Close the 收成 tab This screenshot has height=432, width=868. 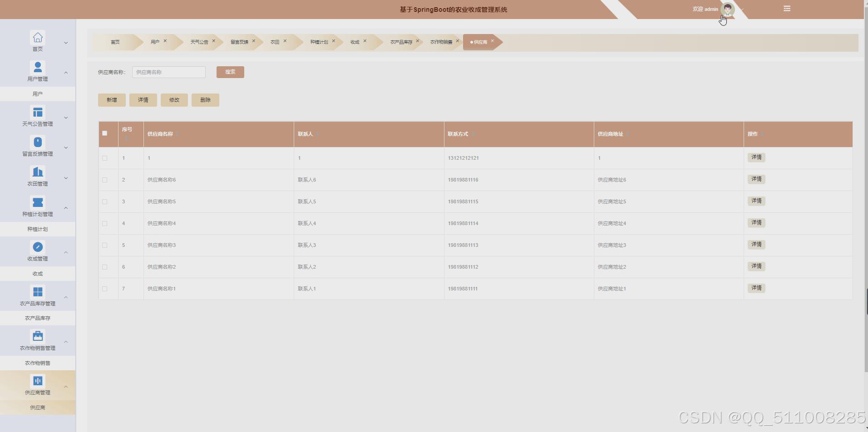coord(365,41)
